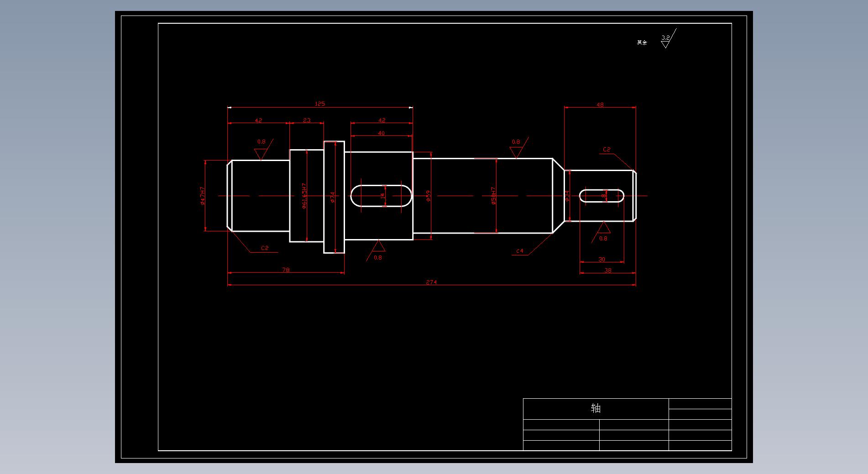
Task: Select the "38" dimension value
Action: tap(607, 271)
